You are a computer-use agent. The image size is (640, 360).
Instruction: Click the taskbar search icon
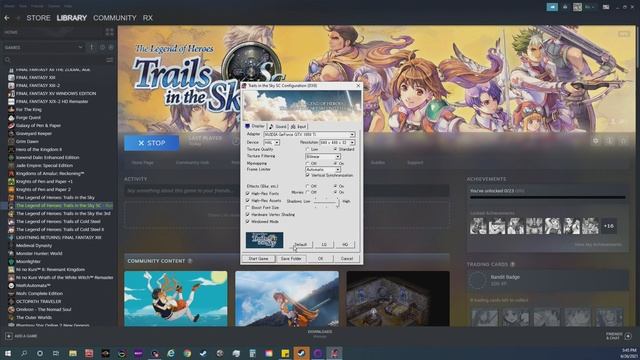coord(24,353)
